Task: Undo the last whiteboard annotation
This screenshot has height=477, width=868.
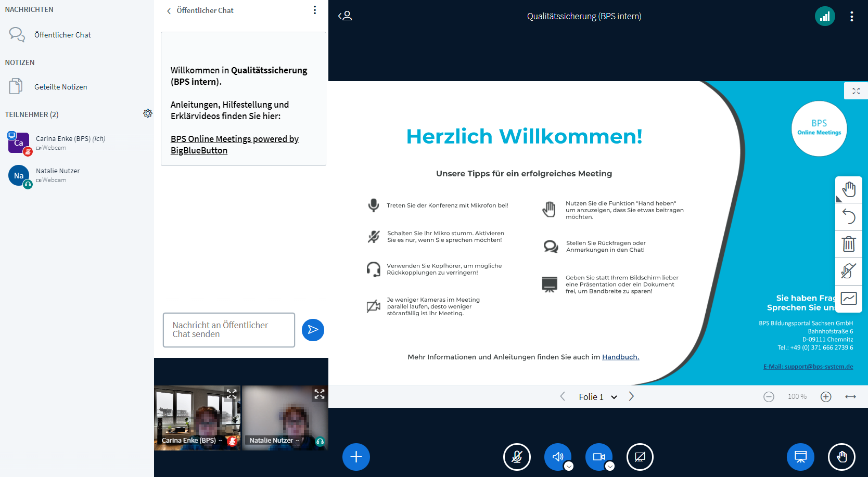Action: click(x=849, y=217)
